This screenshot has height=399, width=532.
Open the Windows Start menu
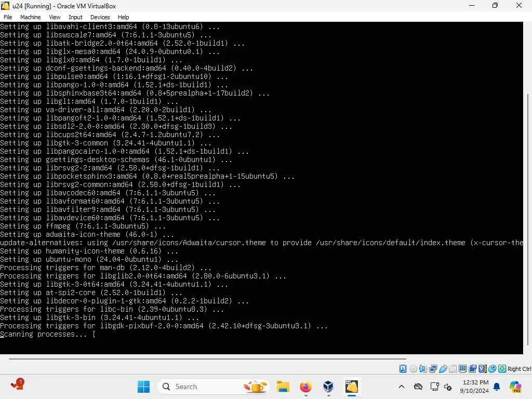pos(143,387)
